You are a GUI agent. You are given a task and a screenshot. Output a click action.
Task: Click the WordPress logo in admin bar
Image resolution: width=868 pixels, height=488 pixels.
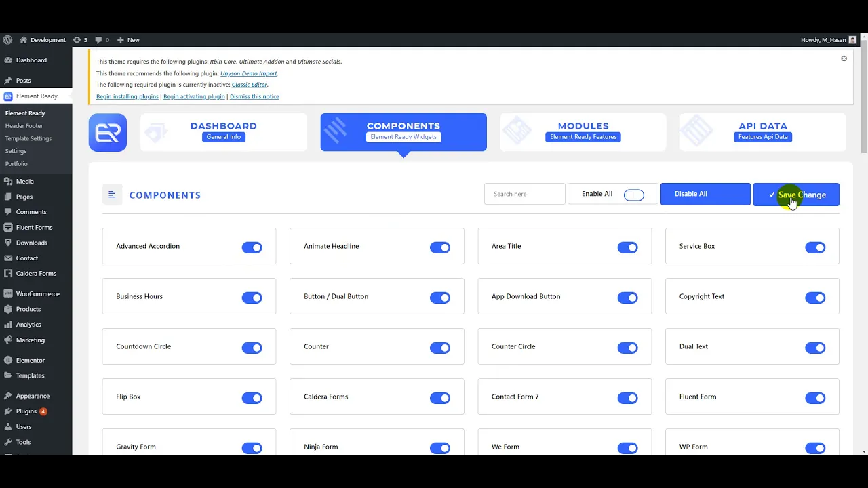pos(7,40)
